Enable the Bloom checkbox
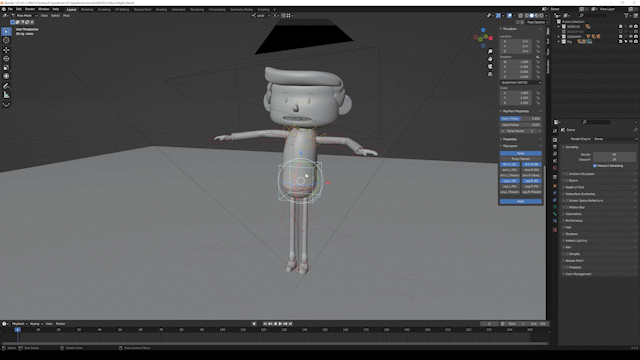Viewport: 640px width, 360px height. click(x=567, y=180)
